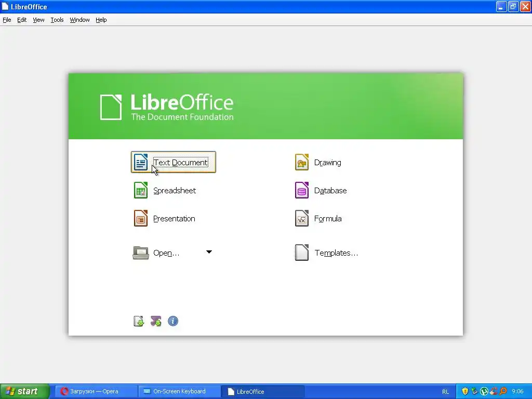Open the Window menu
This screenshot has height=399, width=532.
pos(79,20)
